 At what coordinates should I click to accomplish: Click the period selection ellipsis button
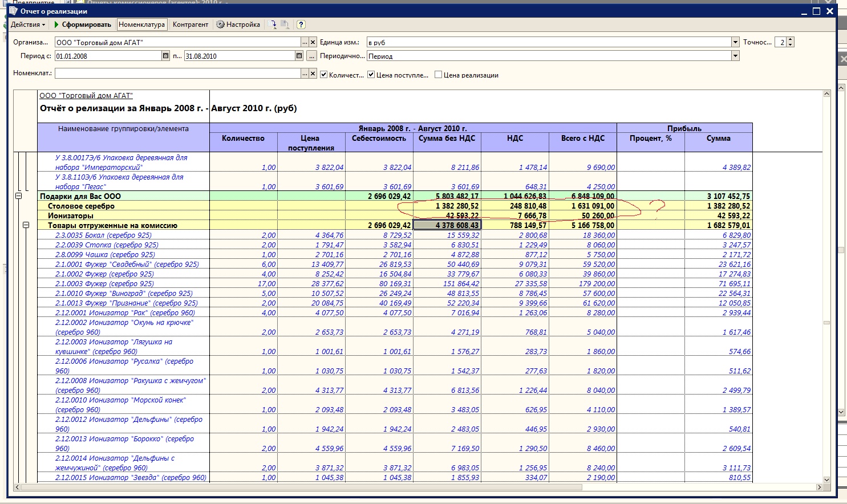coord(311,56)
